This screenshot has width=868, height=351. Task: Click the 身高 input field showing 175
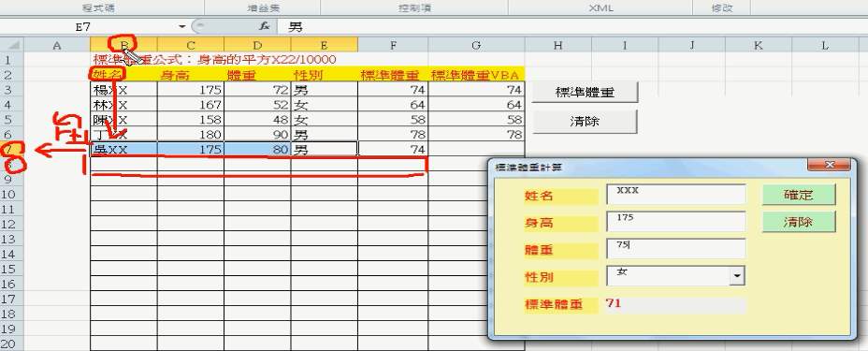pos(676,222)
